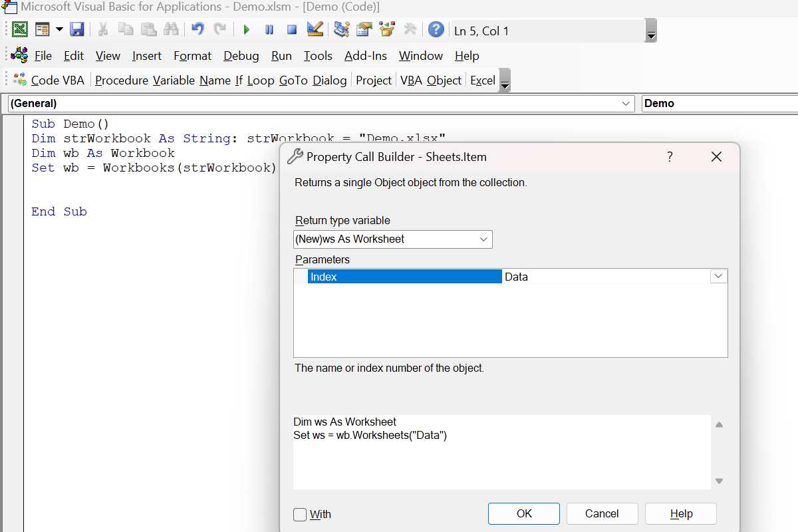Image resolution: width=798 pixels, height=532 pixels.
Task: Open the Add-Ins menu
Action: (366, 56)
